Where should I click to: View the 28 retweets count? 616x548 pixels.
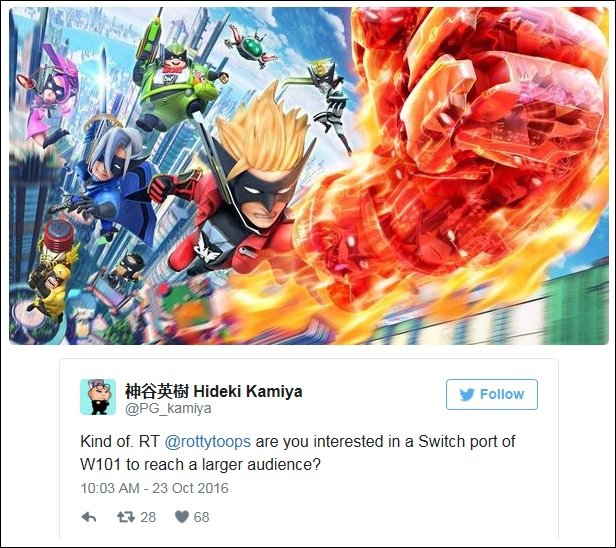[x=148, y=517]
